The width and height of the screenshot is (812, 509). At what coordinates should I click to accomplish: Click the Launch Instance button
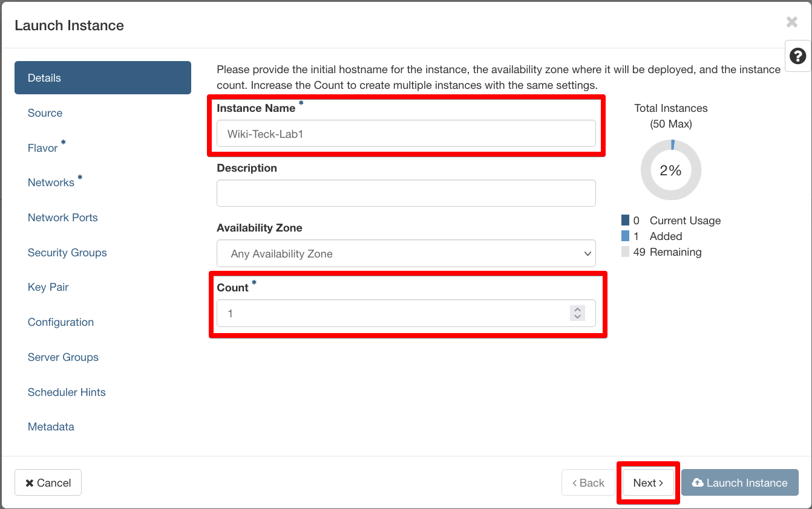tap(739, 483)
